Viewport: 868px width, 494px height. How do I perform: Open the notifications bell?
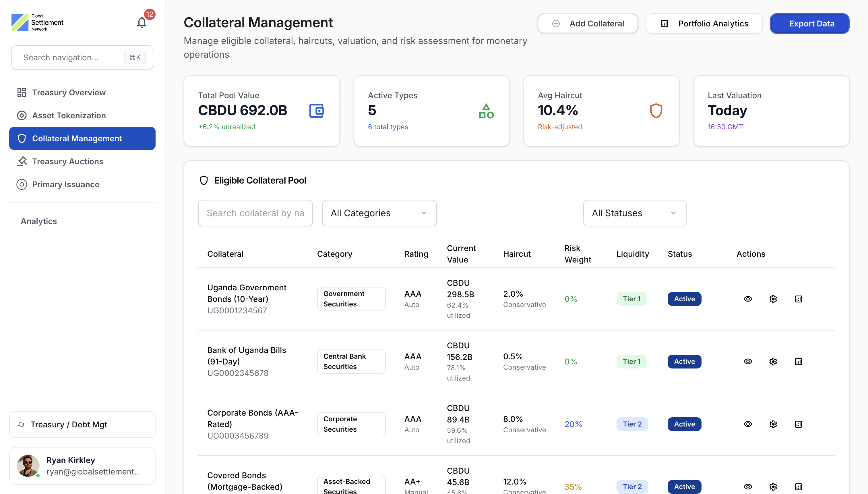pos(142,22)
